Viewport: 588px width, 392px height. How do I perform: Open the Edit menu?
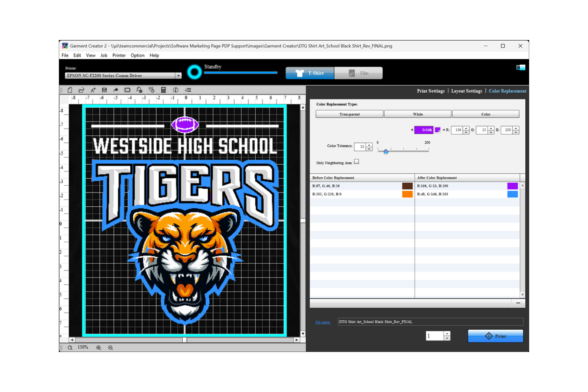click(77, 55)
